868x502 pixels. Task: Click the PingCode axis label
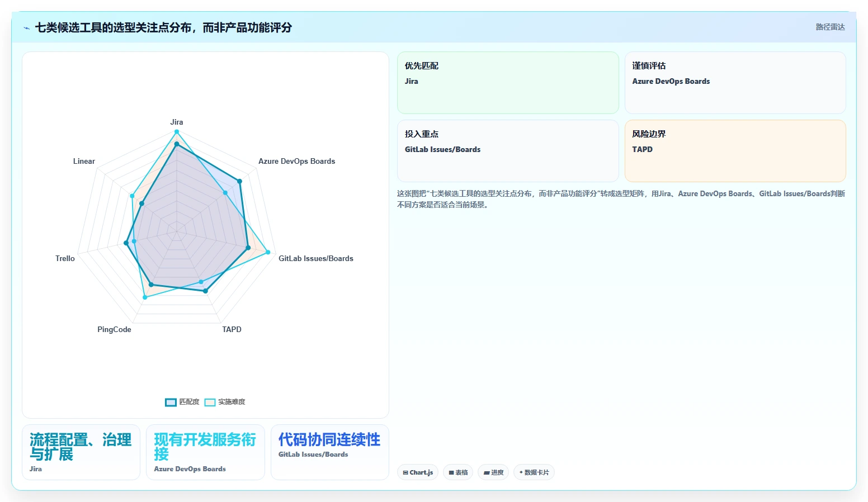pyautogui.click(x=114, y=329)
